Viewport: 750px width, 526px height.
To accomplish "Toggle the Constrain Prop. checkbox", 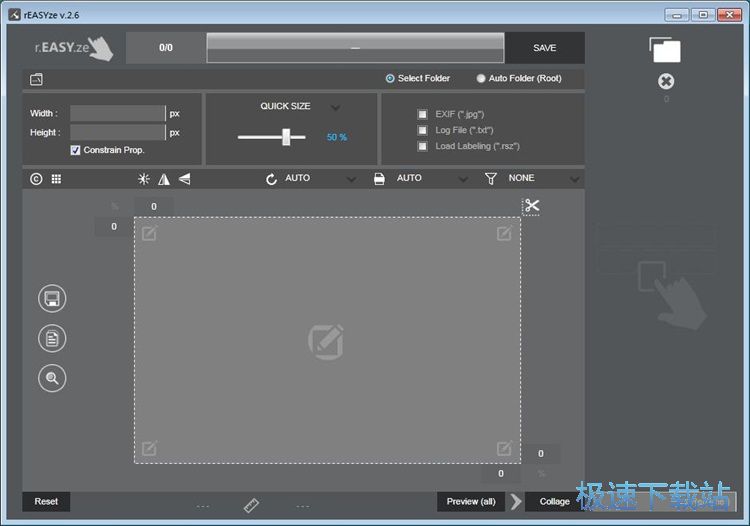I will [x=75, y=150].
